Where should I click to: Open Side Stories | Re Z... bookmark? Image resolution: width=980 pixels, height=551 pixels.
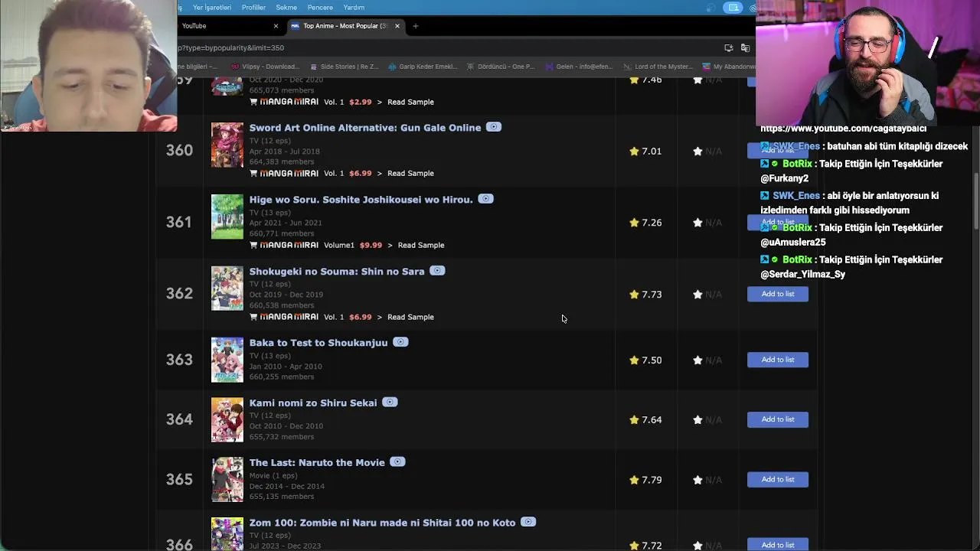343,67
